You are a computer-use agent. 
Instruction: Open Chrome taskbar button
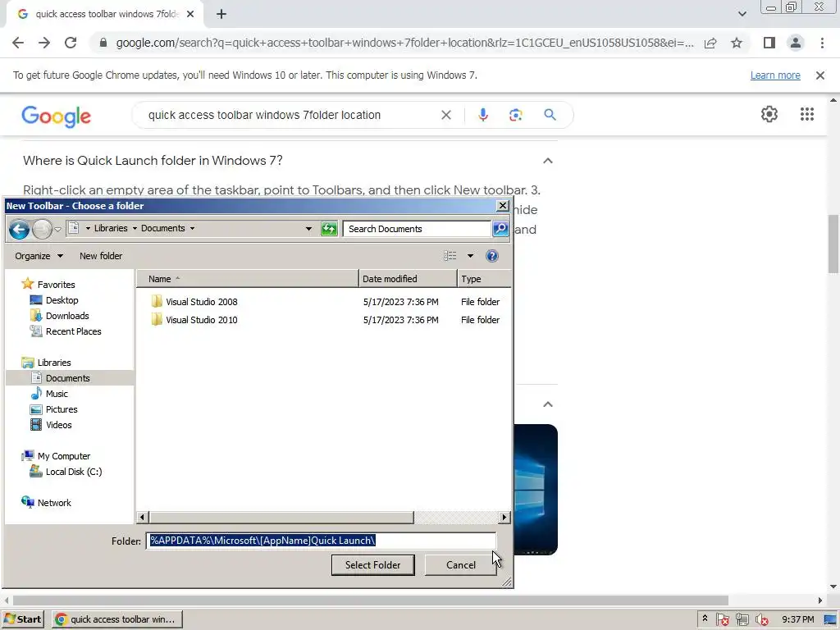coord(117,619)
